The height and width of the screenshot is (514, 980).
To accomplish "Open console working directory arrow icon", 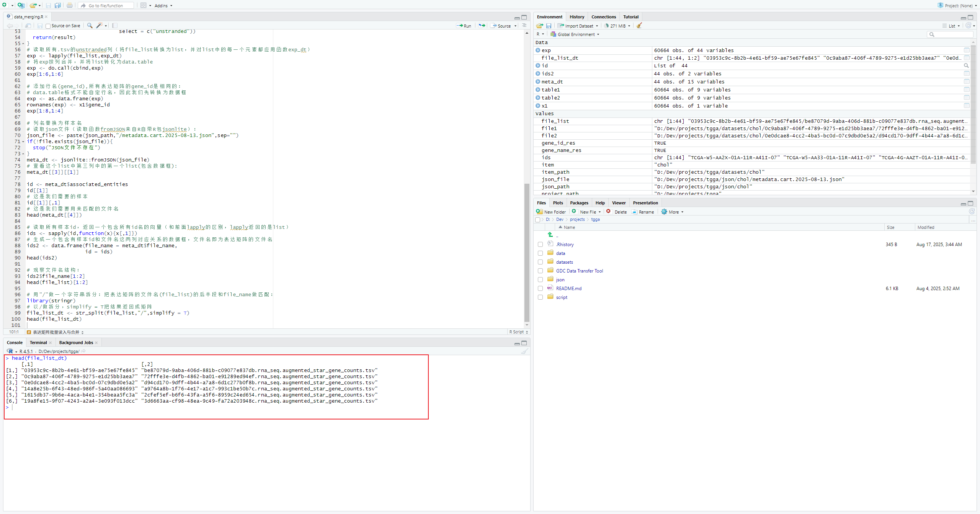I will tap(83, 351).
